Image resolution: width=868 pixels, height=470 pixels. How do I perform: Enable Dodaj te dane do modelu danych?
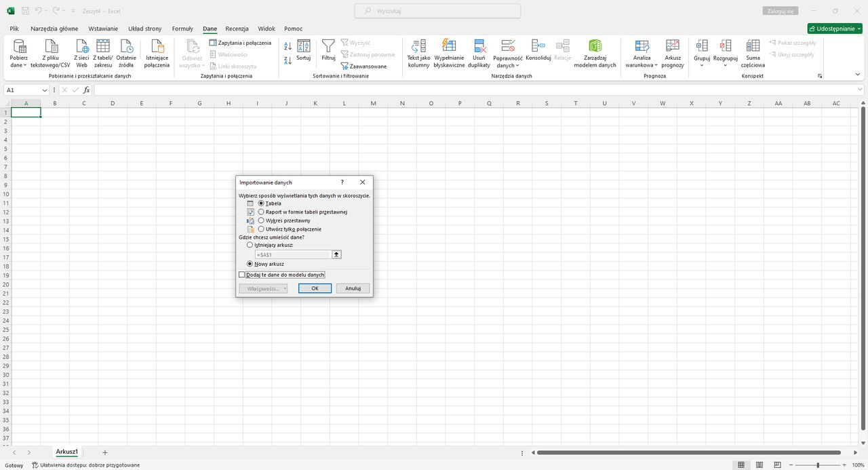[242, 275]
